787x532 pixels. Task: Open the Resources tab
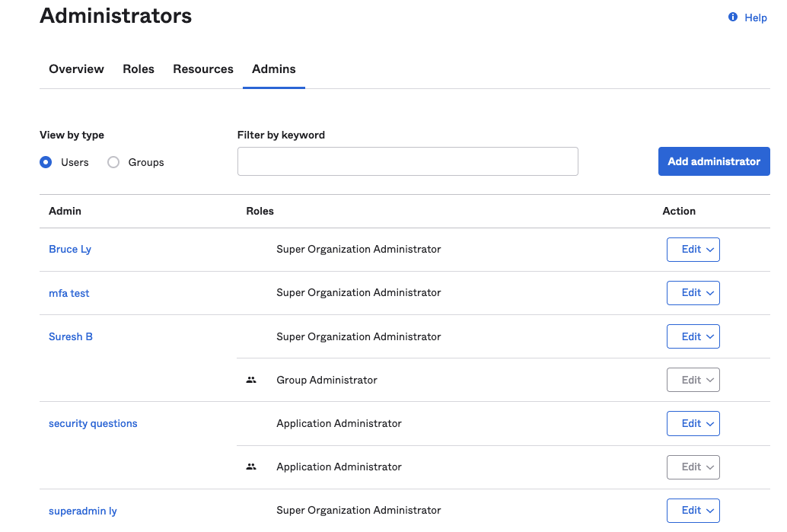(x=203, y=69)
